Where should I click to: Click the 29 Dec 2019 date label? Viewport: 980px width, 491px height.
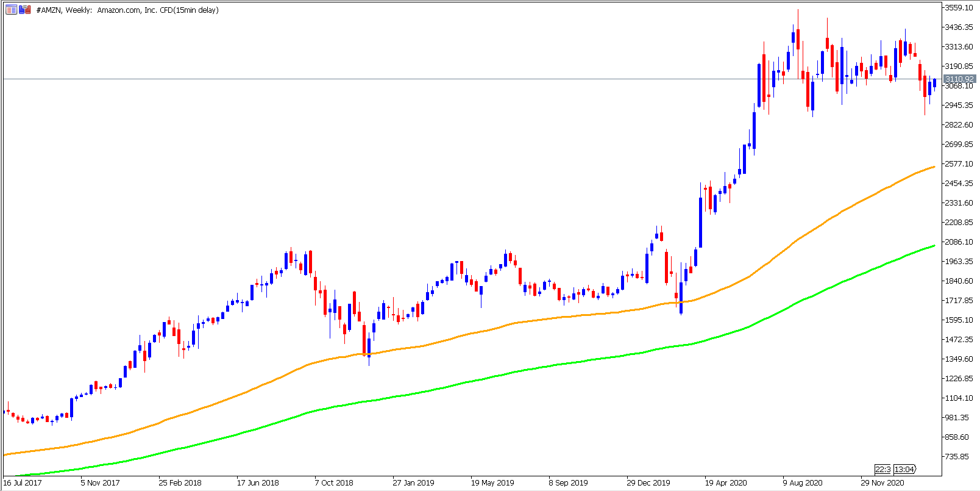[x=648, y=482]
